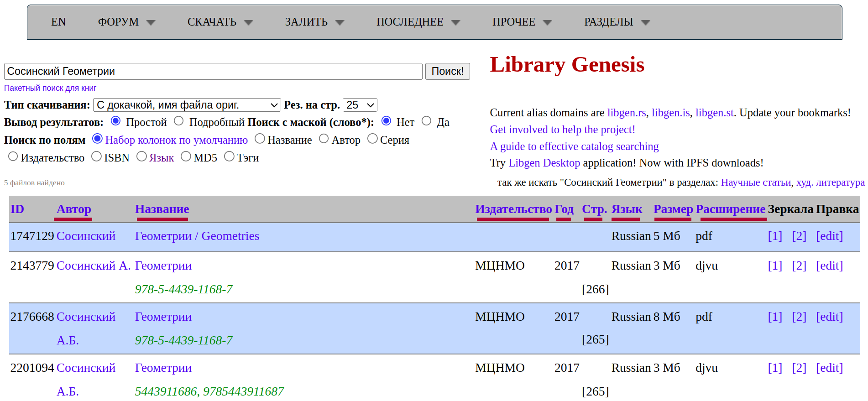Sort results by Издательство column
The height and width of the screenshot is (401, 868).
click(513, 209)
